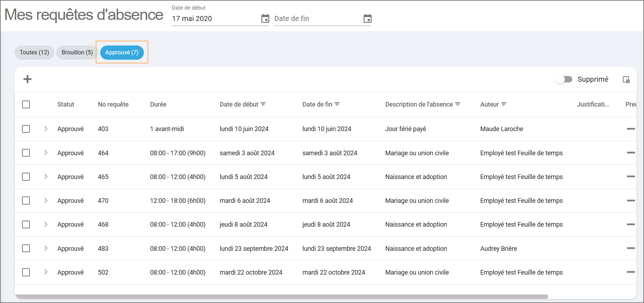Select the Approuvé (7) filter chip
This screenshot has width=644, height=303.
click(x=122, y=53)
